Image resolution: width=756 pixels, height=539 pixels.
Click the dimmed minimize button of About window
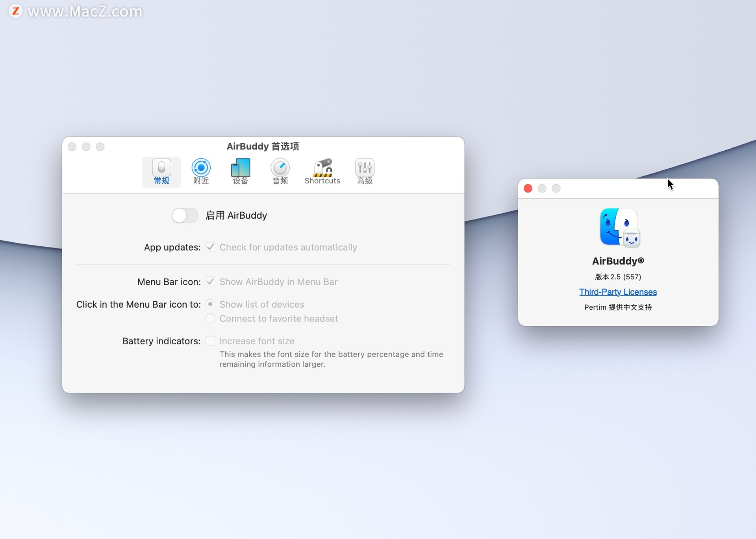(542, 188)
